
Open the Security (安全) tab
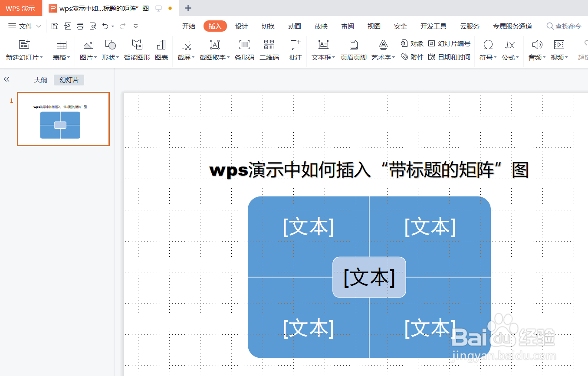pos(401,26)
